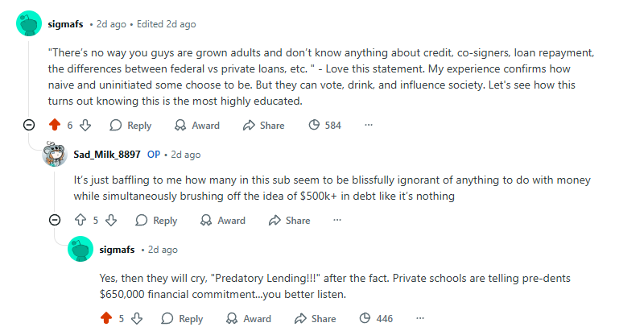Screen dimensions: 644x327
Task: View insights showing 446 views
Action: coord(377,318)
